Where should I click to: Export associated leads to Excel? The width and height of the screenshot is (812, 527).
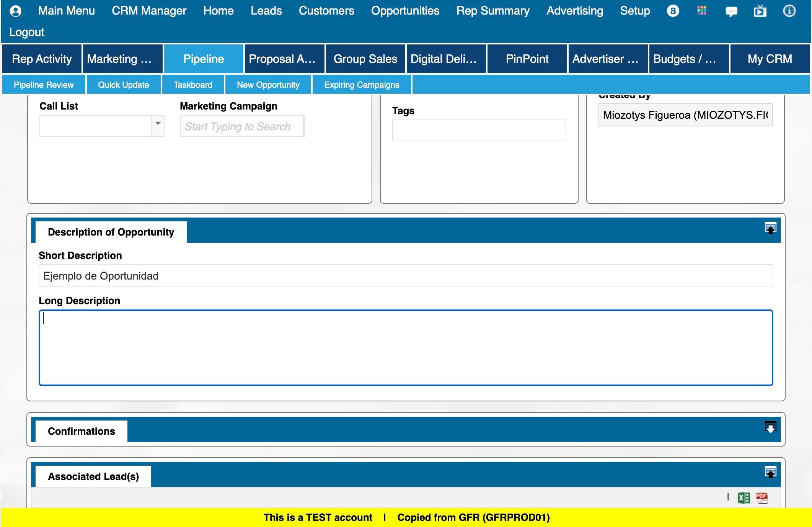[x=744, y=498]
